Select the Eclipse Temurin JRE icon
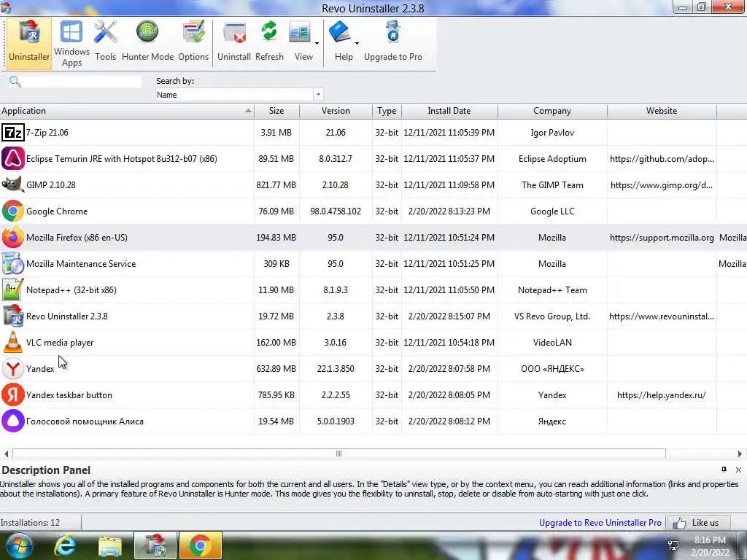The image size is (747, 560). coord(13,158)
